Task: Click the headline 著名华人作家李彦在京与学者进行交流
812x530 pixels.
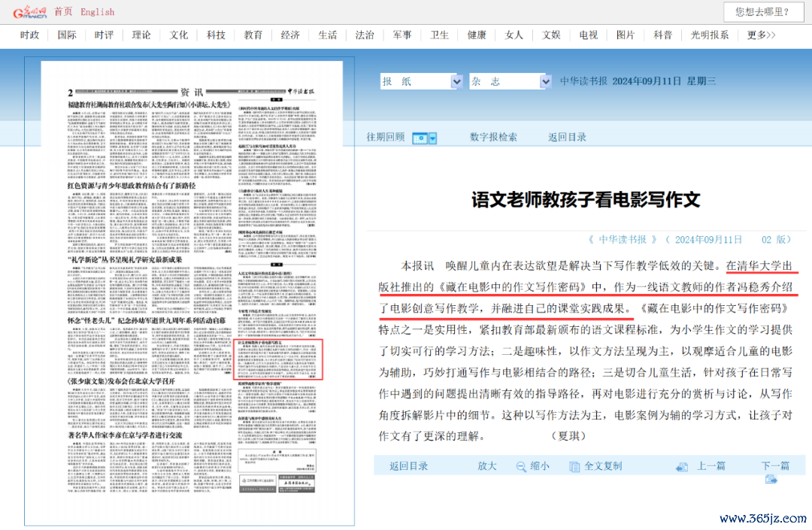Action: (125, 435)
